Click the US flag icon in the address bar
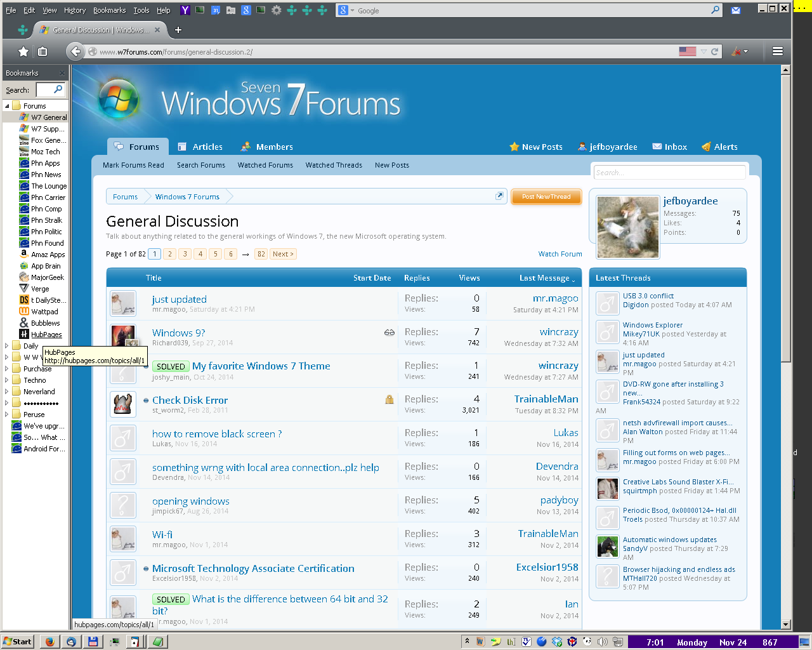 [x=688, y=51]
